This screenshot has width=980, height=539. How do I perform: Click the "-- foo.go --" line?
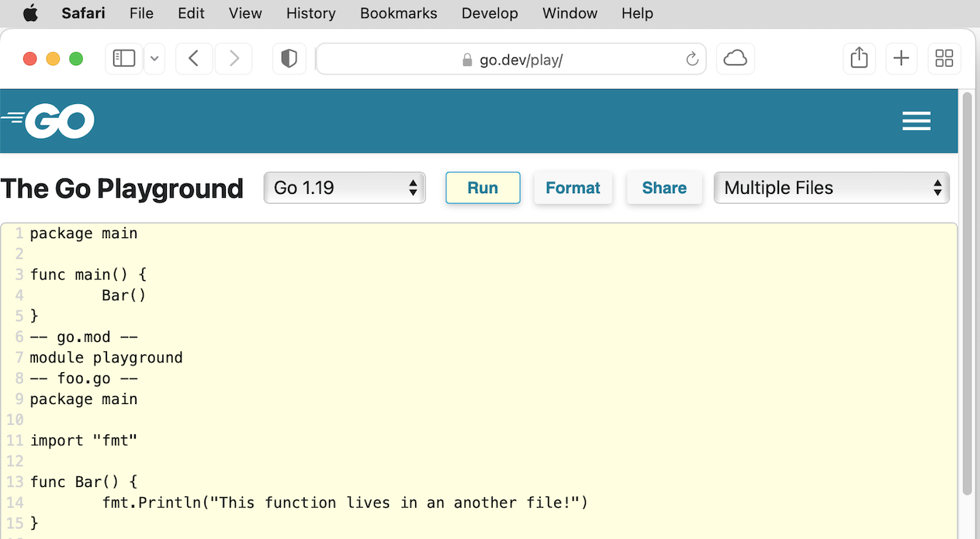84,378
